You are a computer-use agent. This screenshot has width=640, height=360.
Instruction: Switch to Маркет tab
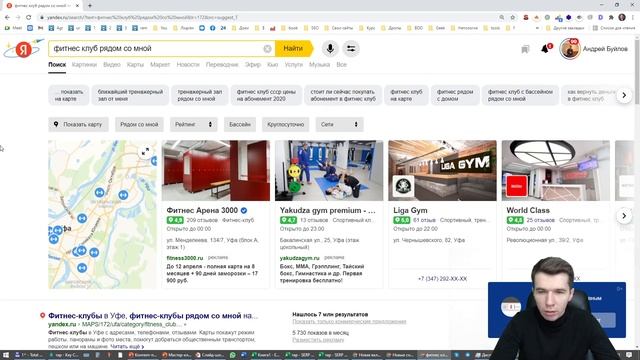pos(160,65)
